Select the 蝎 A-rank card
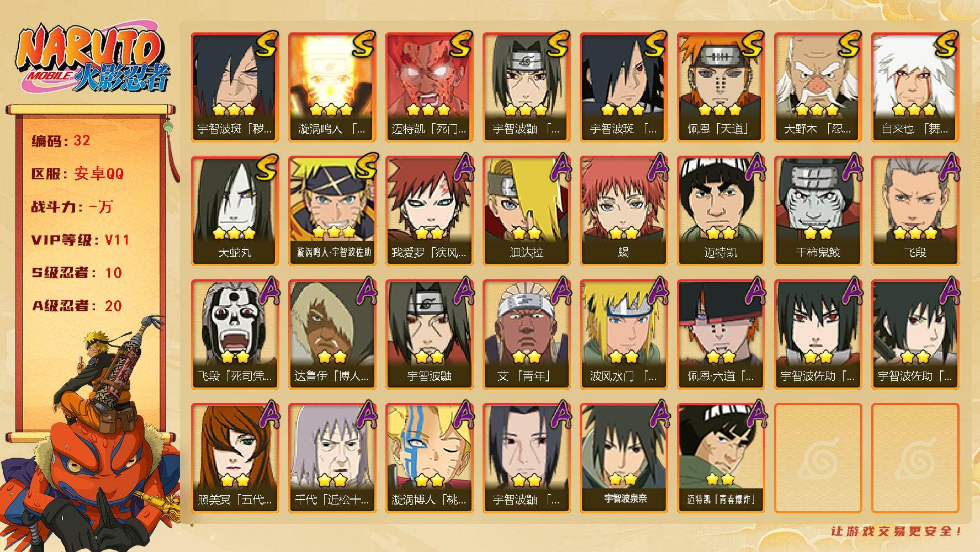This screenshot has width=980, height=552. point(623,211)
